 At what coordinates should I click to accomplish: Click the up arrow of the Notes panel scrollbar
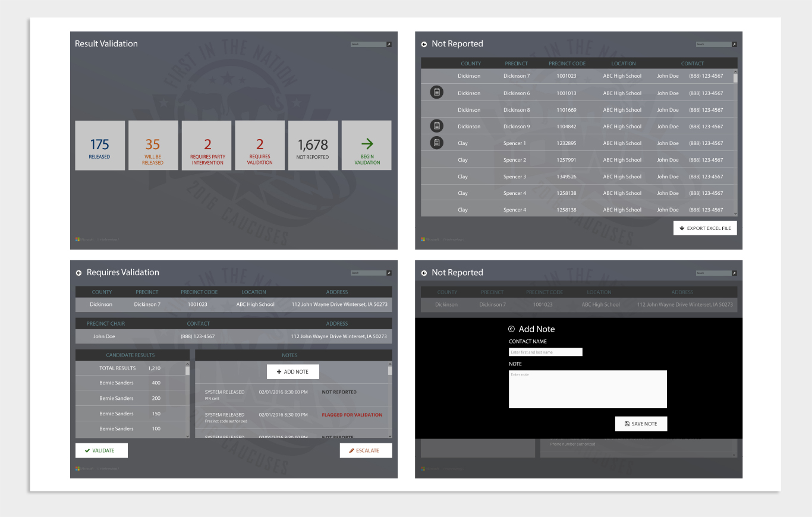click(390, 364)
